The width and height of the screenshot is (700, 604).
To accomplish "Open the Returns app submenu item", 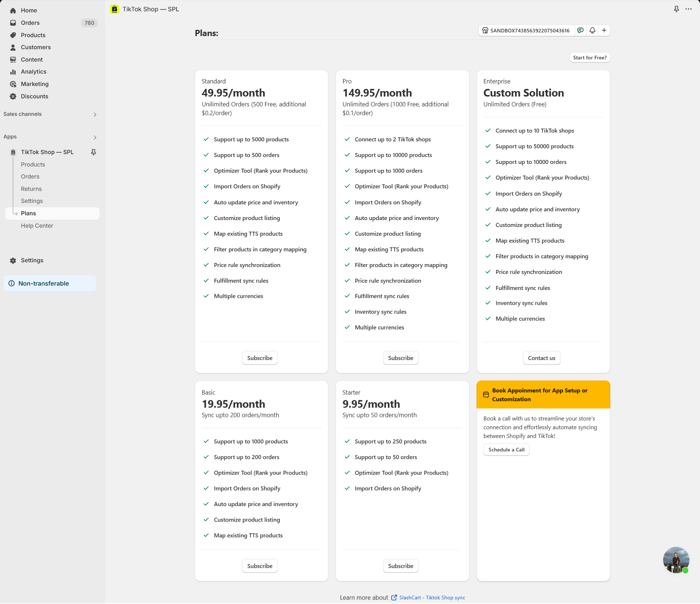I will tap(31, 189).
